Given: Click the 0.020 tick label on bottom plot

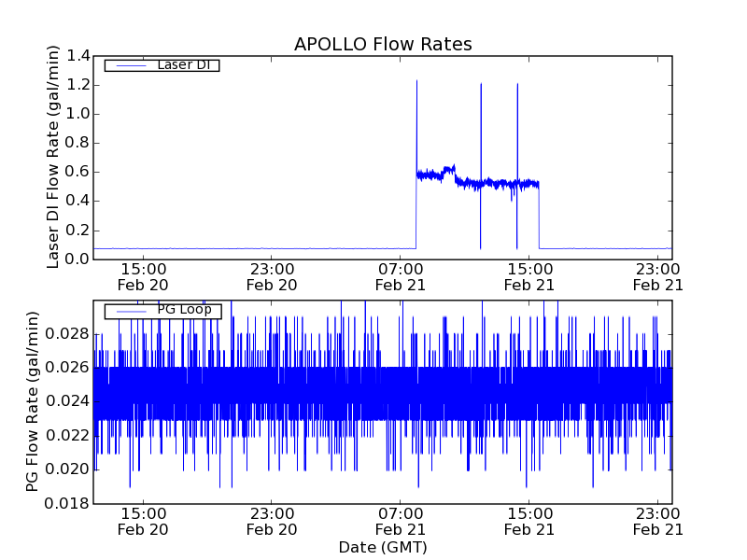Looking at the screenshot, I should coord(67,469).
